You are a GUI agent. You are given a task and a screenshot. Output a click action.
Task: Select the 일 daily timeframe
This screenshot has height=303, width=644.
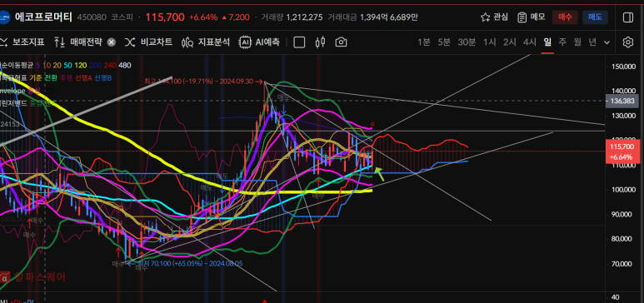pyautogui.click(x=547, y=42)
